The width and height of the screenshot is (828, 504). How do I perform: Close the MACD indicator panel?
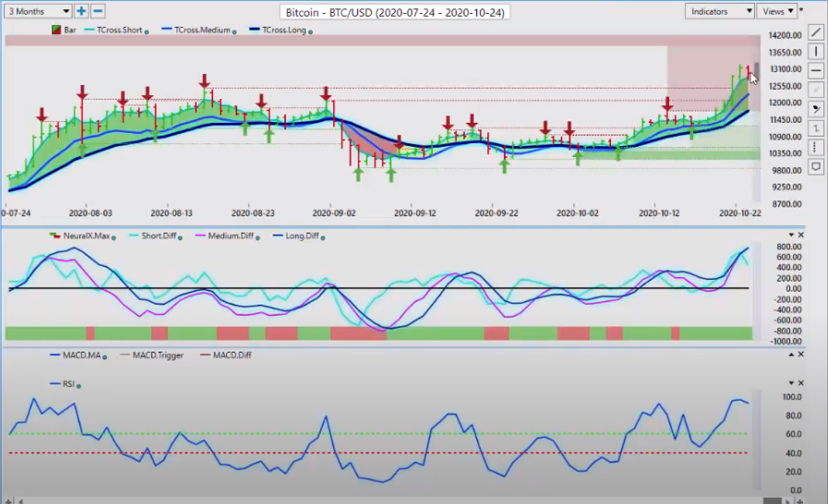[x=800, y=354]
